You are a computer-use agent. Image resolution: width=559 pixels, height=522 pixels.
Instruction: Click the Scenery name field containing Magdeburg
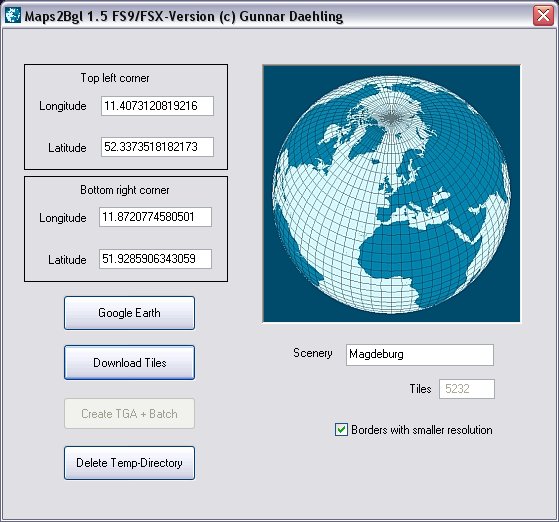420,355
